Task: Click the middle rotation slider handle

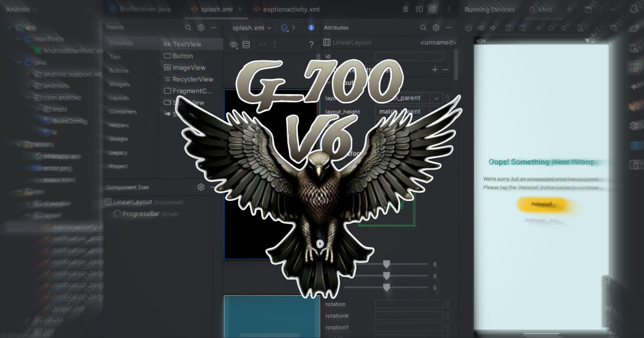Action: pyautogui.click(x=386, y=276)
